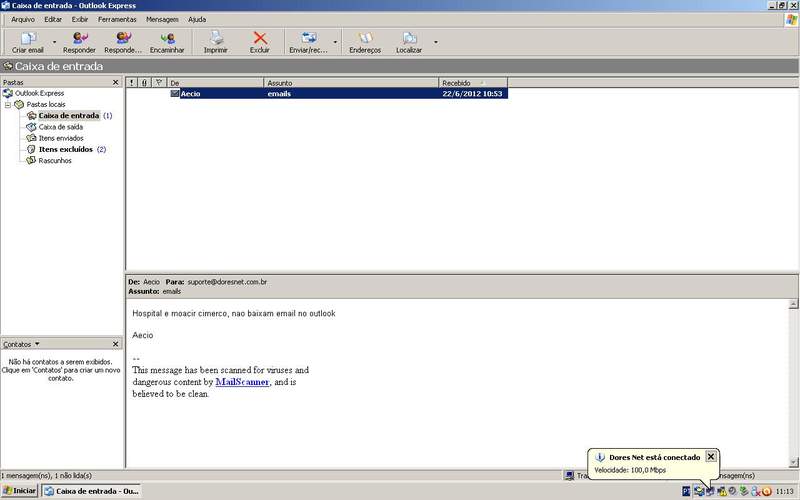Screen dimensions: 800x500
Task: Click the Localizar toolbar icon
Action: point(409,38)
